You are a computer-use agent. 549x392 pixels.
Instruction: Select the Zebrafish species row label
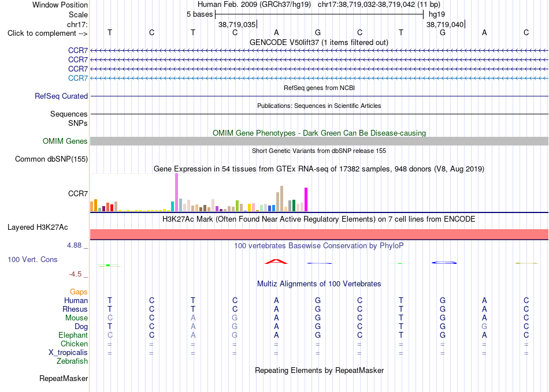(x=72, y=361)
